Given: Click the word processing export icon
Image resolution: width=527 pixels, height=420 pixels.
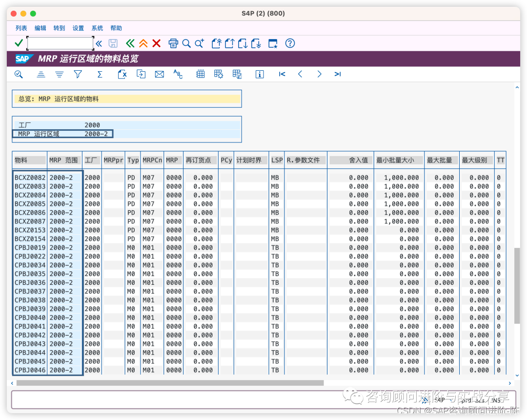Looking at the screenshot, I should click(x=141, y=74).
